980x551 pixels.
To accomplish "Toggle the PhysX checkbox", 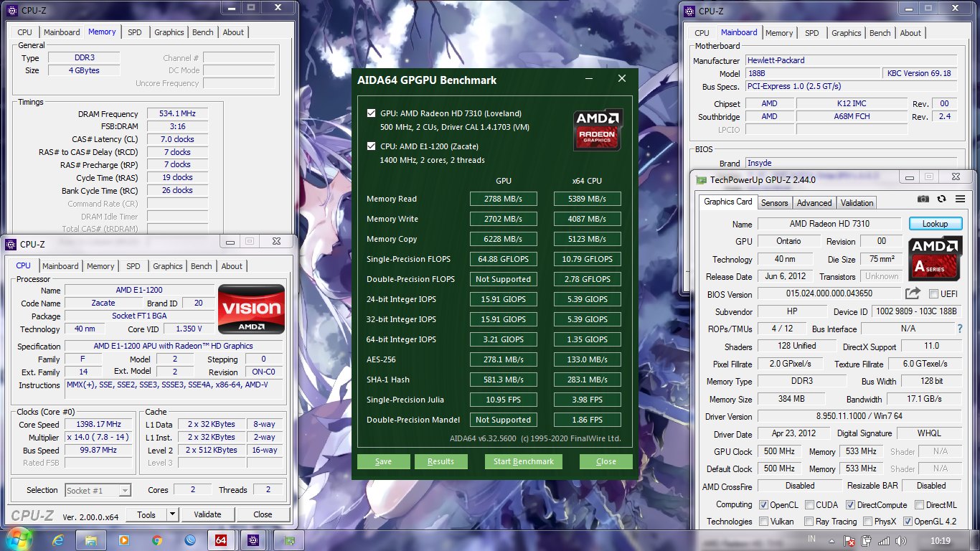I will [868, 522].
